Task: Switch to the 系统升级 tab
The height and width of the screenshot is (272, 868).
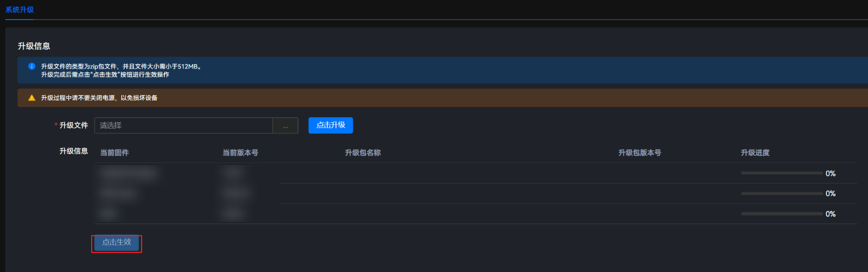Action: coord(20,10)
